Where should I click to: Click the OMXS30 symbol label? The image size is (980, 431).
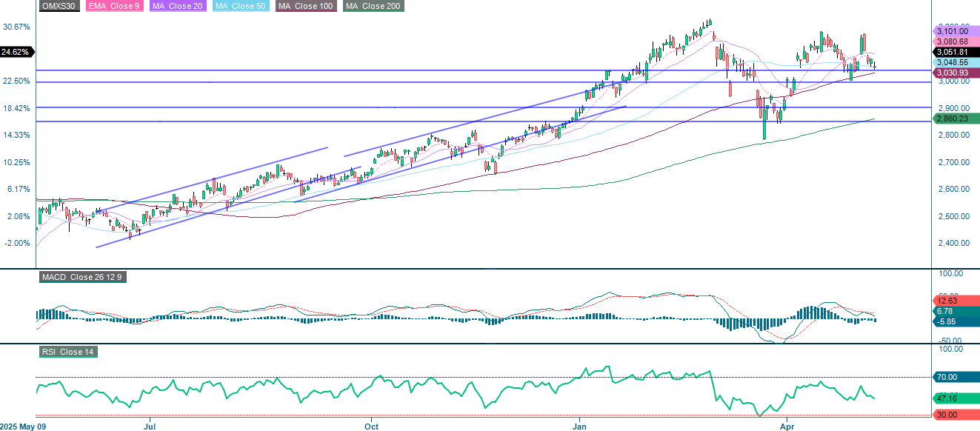59,6
